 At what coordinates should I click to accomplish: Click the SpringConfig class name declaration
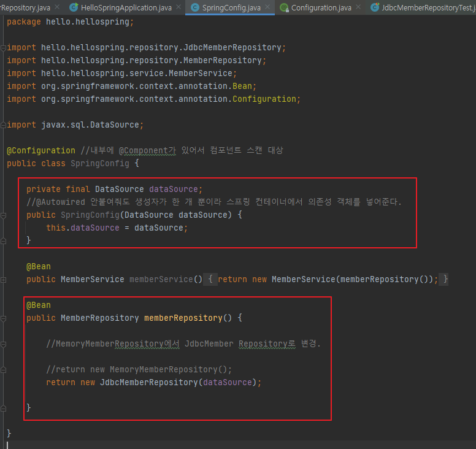click(100, 163)
